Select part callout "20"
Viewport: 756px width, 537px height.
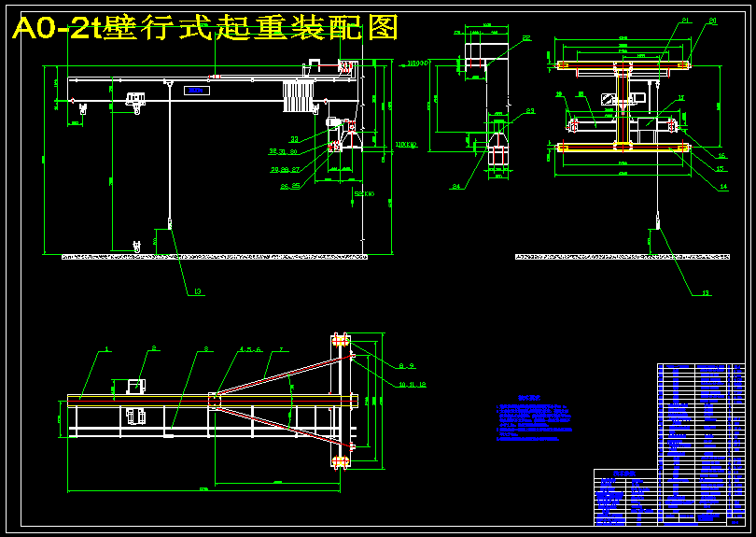click(713, 21)
